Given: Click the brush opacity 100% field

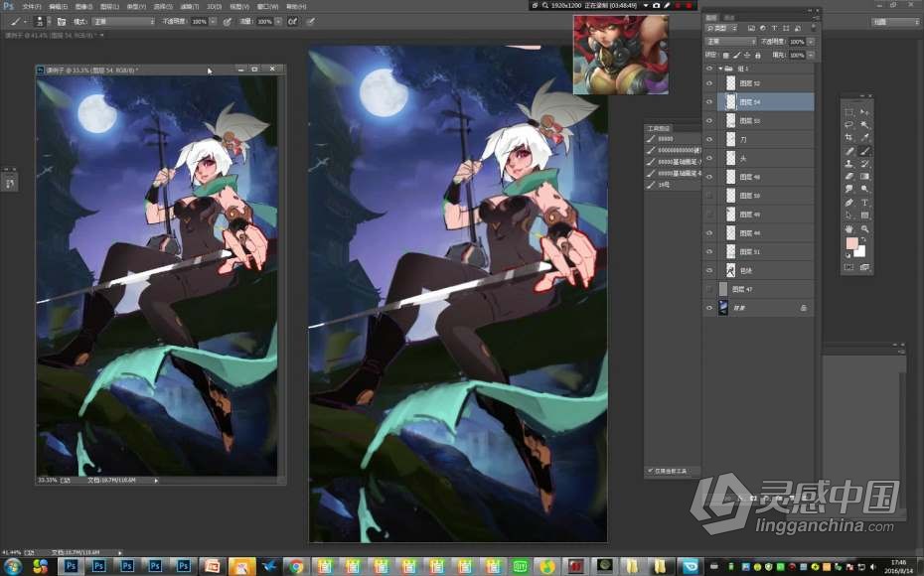Looking at the screenshot, I should 199,22.
